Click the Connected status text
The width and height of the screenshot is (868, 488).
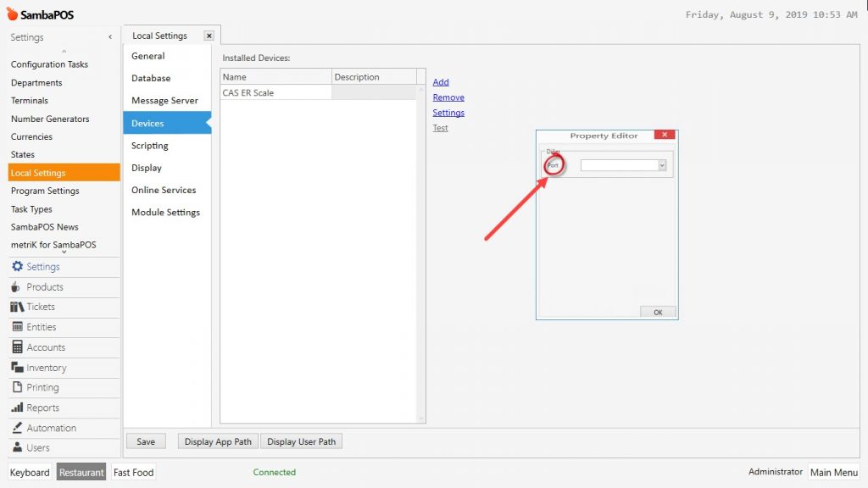click(x=275, y=472)
